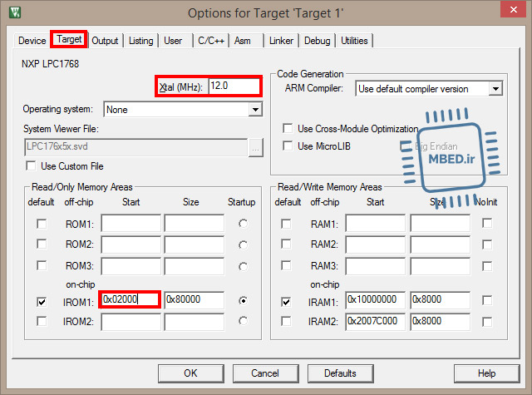The height and width of the screenshot is (395, 532).
Task: Uncheck the IROM1 default checkbox
Action: [x=42, y=302]
